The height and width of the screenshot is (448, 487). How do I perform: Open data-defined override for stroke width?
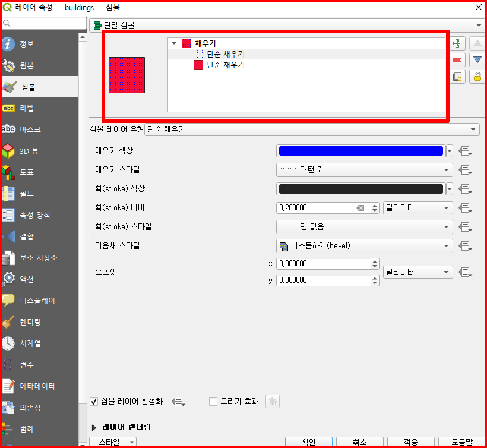pyautogui.click(x=465, y=208)
